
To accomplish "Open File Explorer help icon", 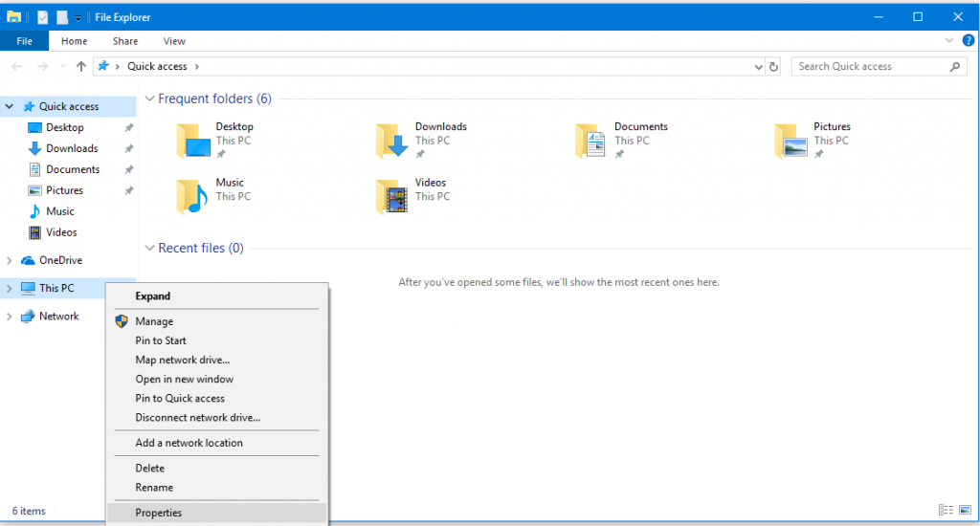I will coord(969,40).
